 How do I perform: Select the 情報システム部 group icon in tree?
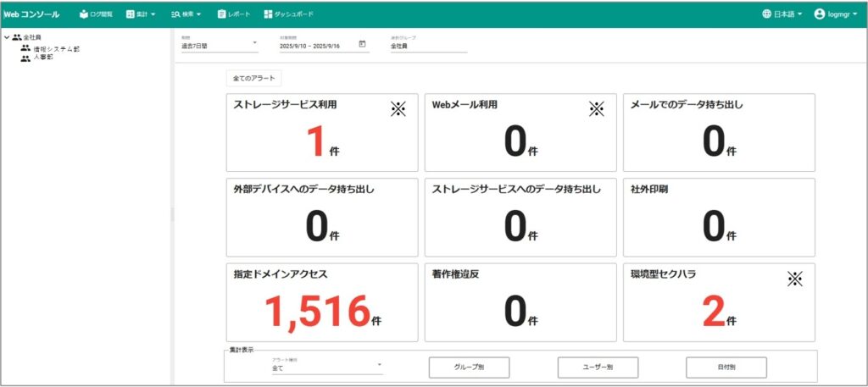pyautogui.click(x=25, y=48)
